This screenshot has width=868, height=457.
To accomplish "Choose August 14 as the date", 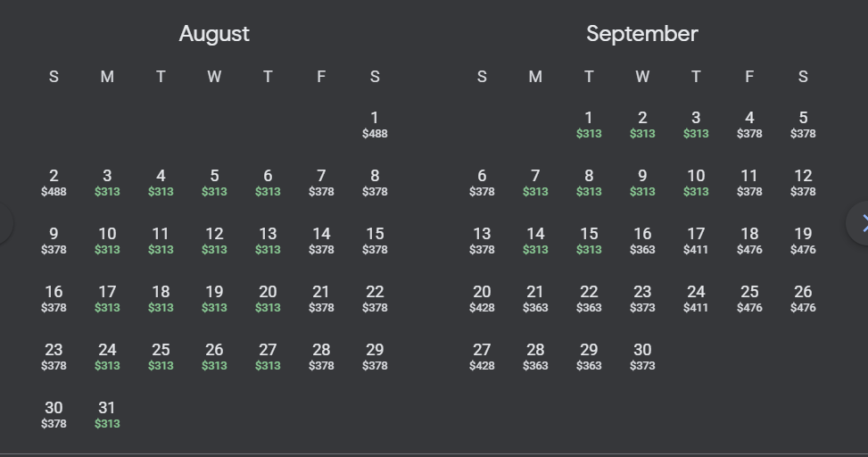I will pyautogui.click(x=321, y=240).
